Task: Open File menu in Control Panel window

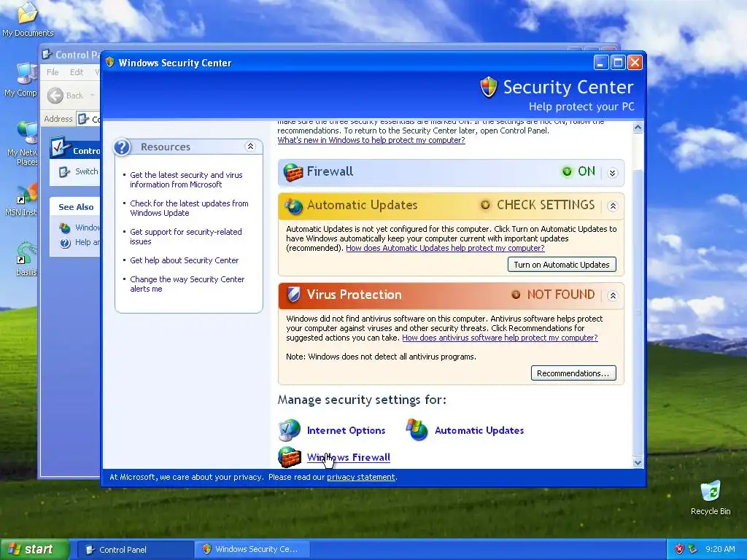Action: 53,72
